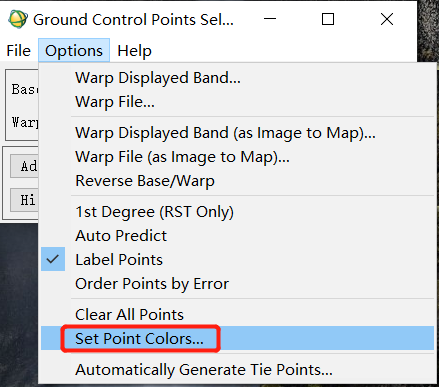Open the File menu

(x=19, y=51)
